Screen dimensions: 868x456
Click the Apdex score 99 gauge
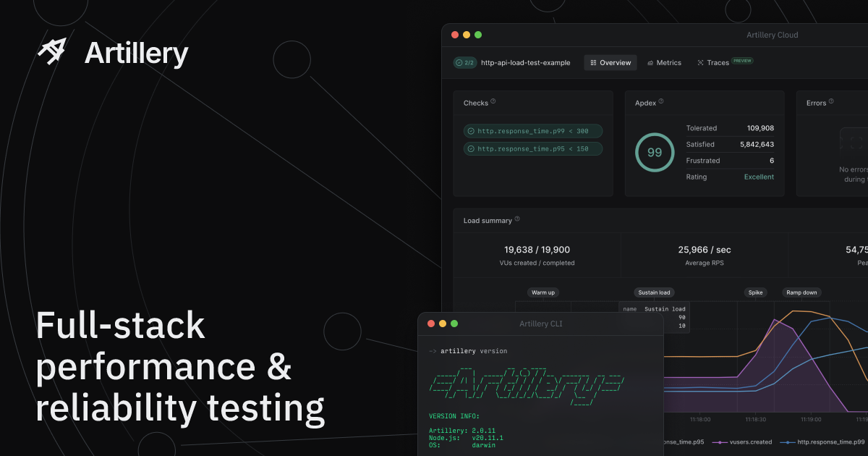pos(654,152)
